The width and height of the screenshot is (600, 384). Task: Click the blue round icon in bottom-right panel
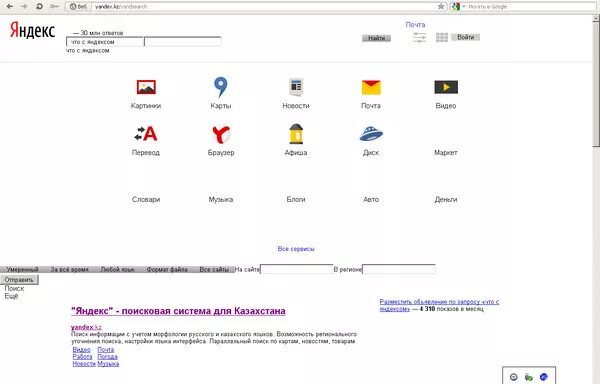543,377
